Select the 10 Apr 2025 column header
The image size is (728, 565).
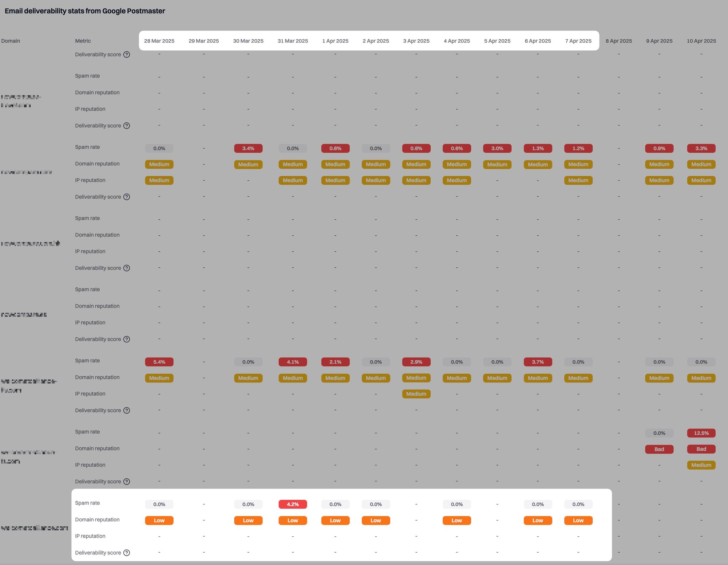point(701,41)
